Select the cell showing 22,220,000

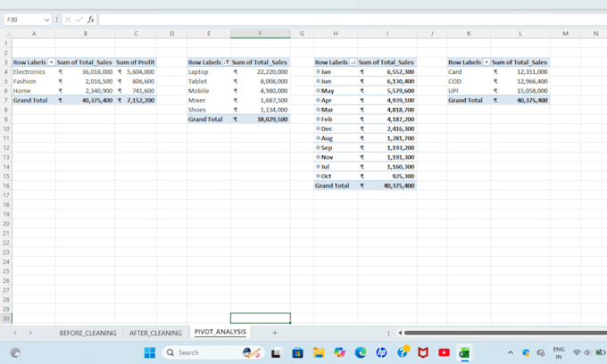260,72
